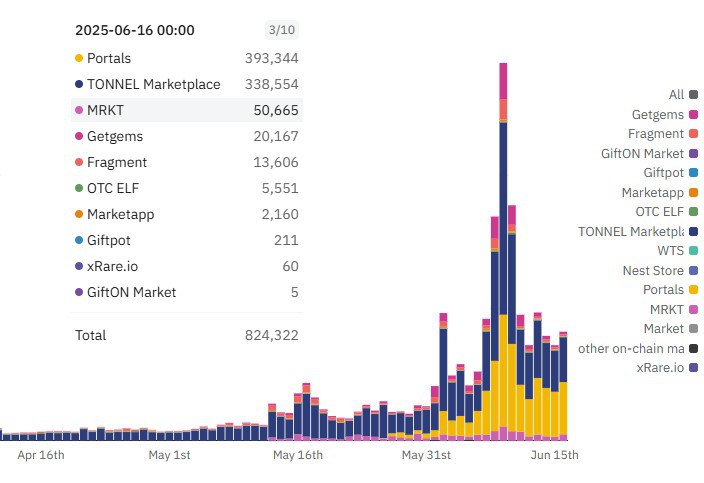Screen dimensions: 704x483
Task: Click MRKT pink legend square
Action: (693, 310)
